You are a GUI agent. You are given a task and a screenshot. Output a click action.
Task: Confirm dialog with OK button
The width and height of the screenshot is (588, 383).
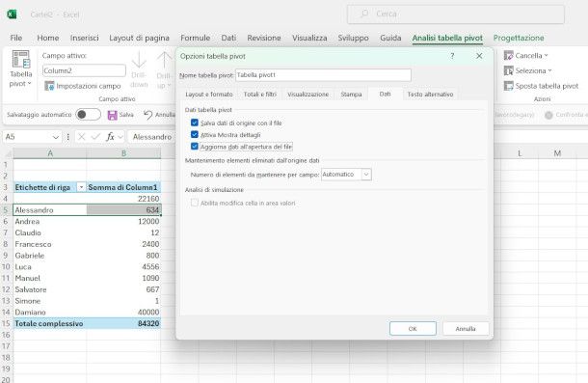[413, 329]
